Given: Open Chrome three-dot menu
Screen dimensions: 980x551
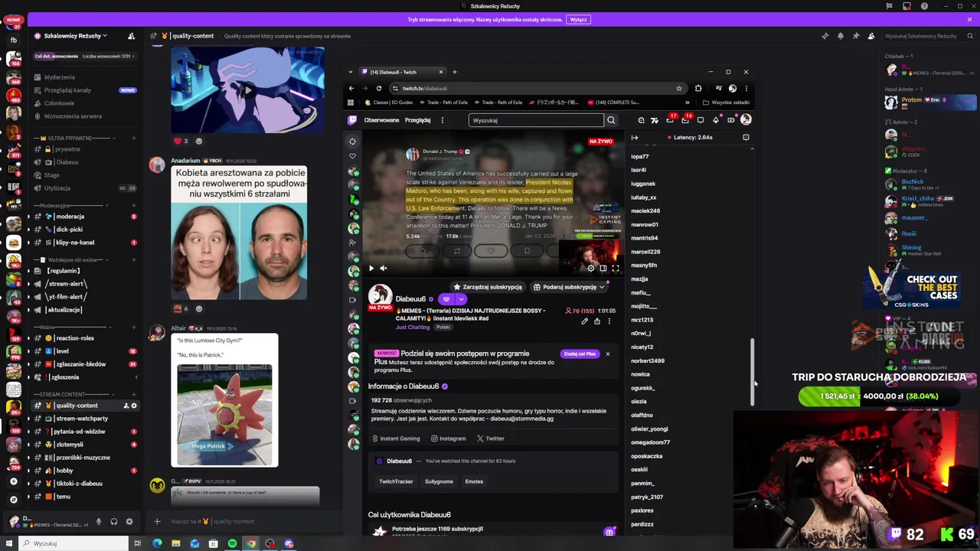Looking at the screenshot, I should click(746, 88).
